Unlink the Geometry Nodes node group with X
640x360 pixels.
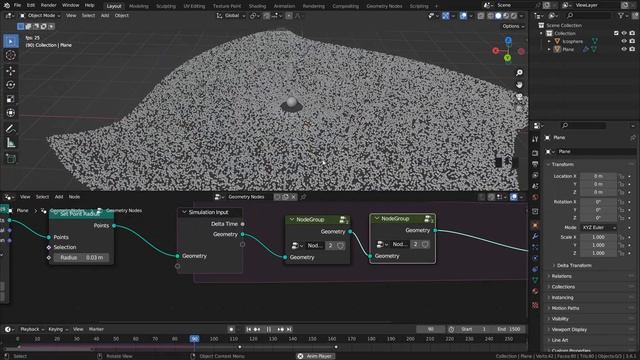point(293,197)
